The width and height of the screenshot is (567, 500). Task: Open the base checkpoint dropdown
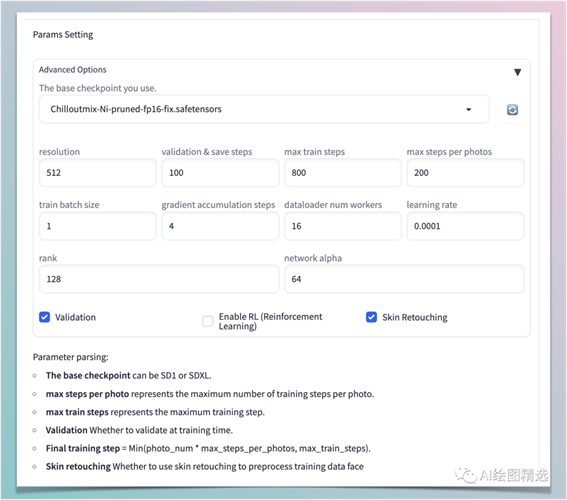pos(264,109)
